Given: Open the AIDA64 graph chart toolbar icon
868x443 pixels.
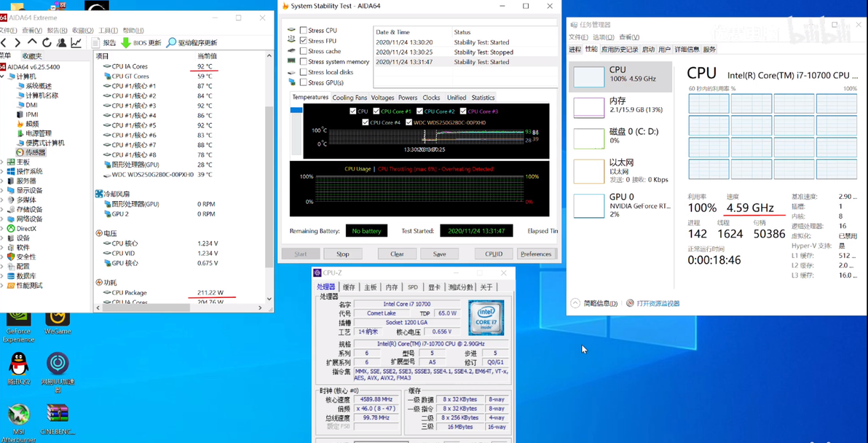Looking at the screenshot, I should [76, 43].
